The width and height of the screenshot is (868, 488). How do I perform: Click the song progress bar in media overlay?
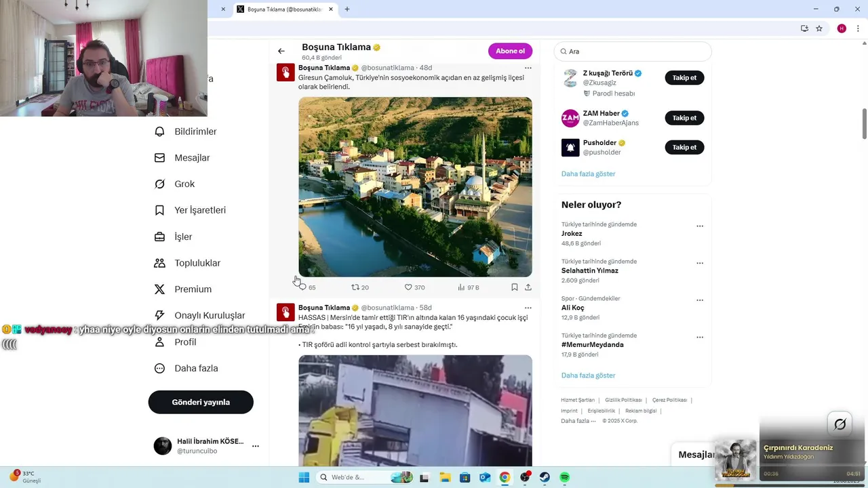coord(789,485)
